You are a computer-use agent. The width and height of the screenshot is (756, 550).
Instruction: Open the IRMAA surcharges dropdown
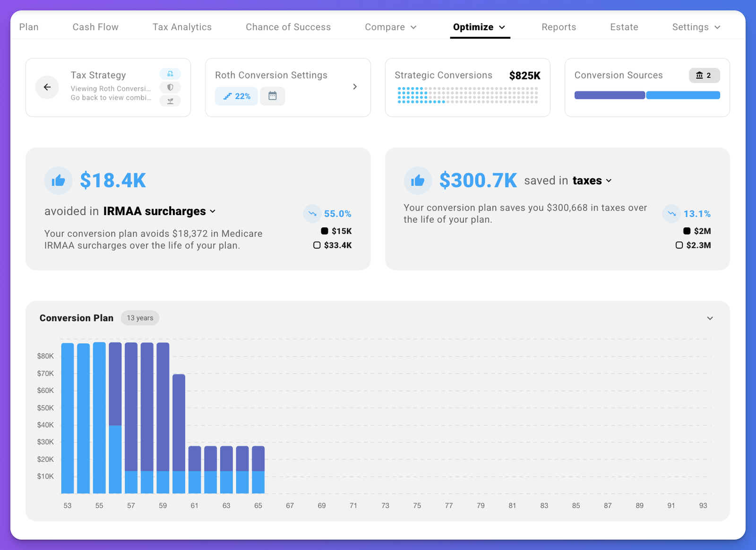coord(213,211)
